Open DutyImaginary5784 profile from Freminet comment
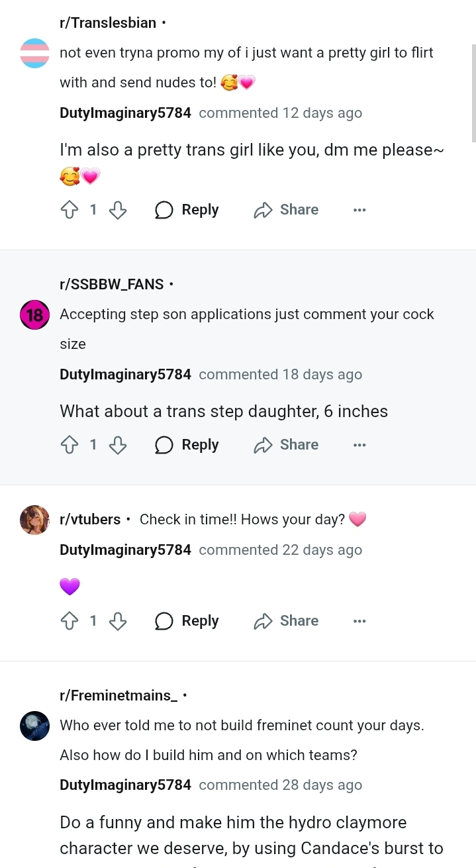 (125, 785)
